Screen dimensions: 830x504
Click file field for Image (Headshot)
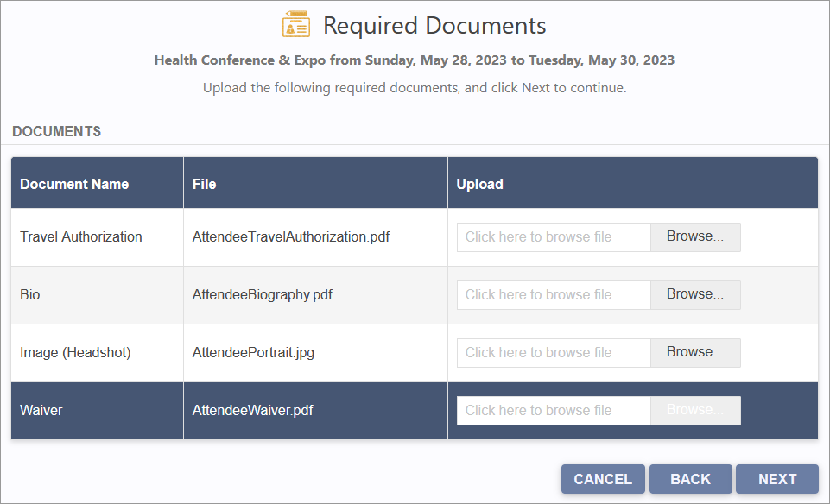pos(554,352)
